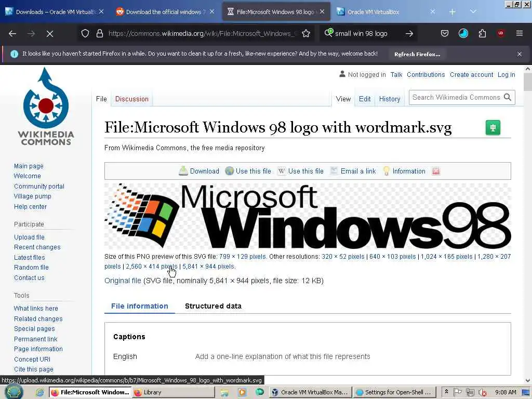Click the search engine magnifier icon
The image size is (532, 399).
pyautogui.click(x=328, y=33)
